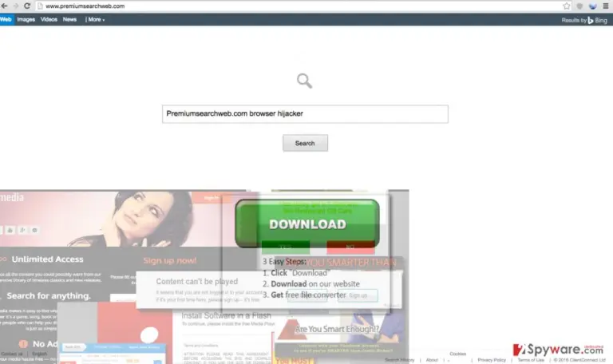Image resolution: width=613 pixels, height=364 pixels.
Task: Click the Unlimited Access heading
Action: coord(47,259)
